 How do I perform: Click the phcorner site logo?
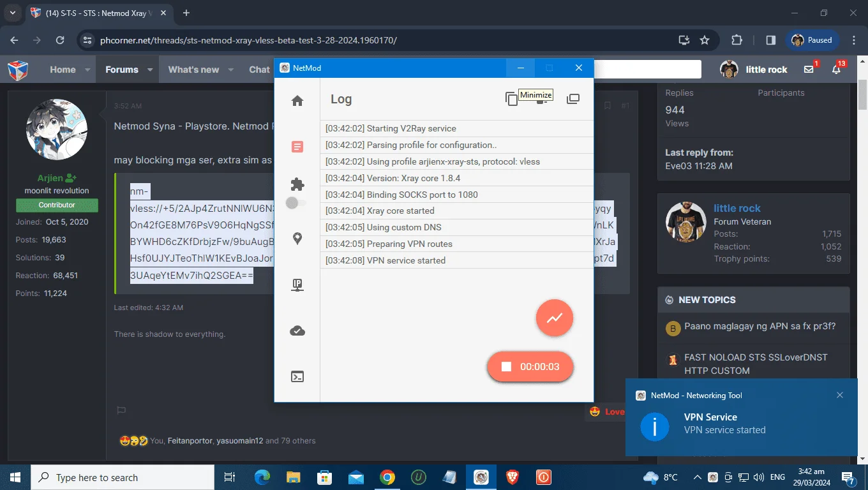click(18, 70)
